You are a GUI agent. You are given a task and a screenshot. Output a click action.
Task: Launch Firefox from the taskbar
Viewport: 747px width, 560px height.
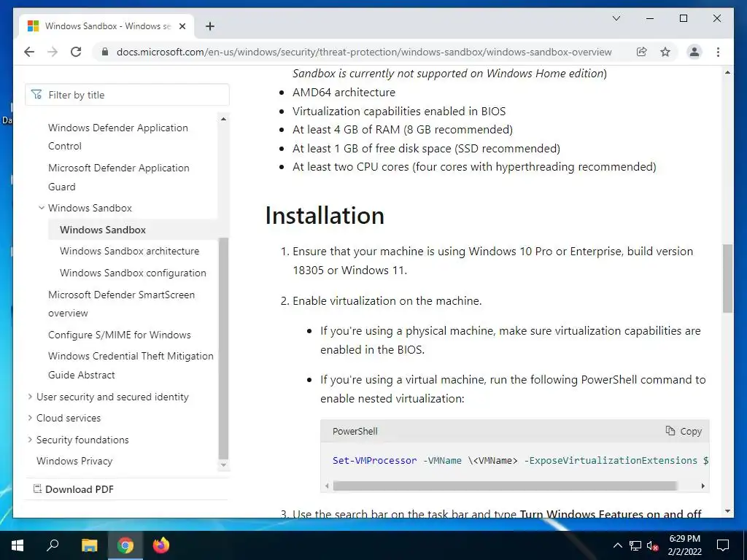coord(161,545)
